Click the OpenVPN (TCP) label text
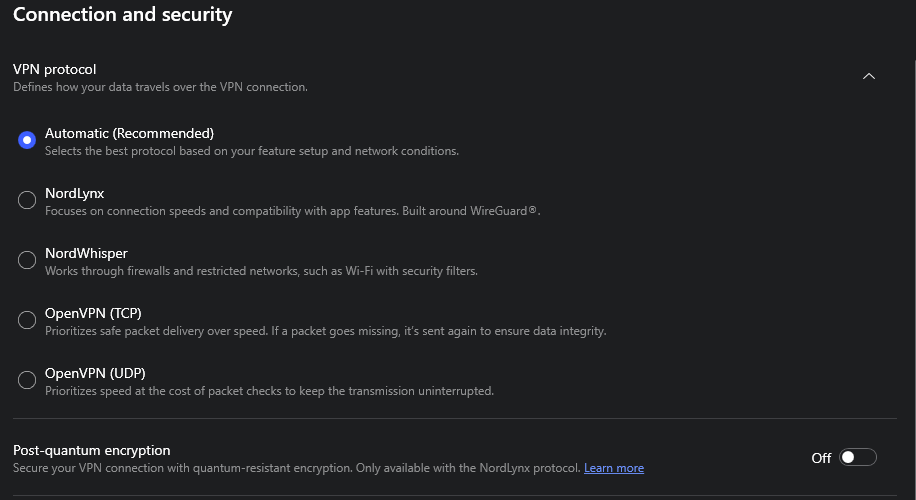 pyautogui.click(x=93, y=313)
